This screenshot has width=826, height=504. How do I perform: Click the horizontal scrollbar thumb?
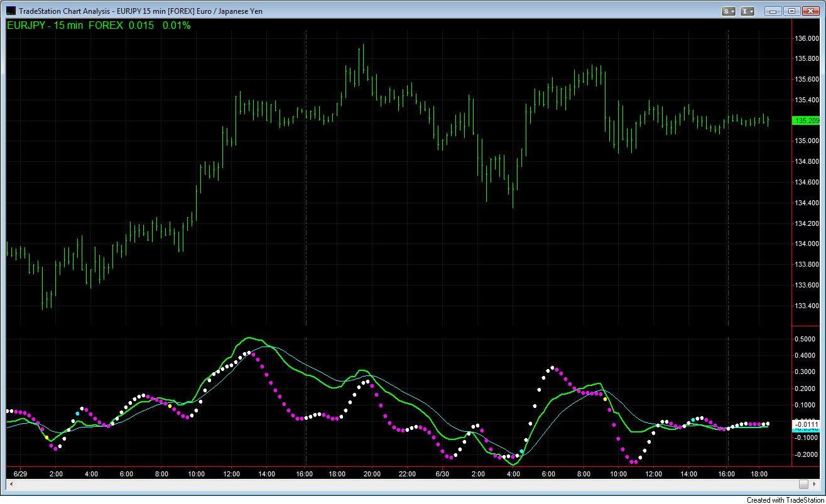pyautogui.click(x=803, y=484)
